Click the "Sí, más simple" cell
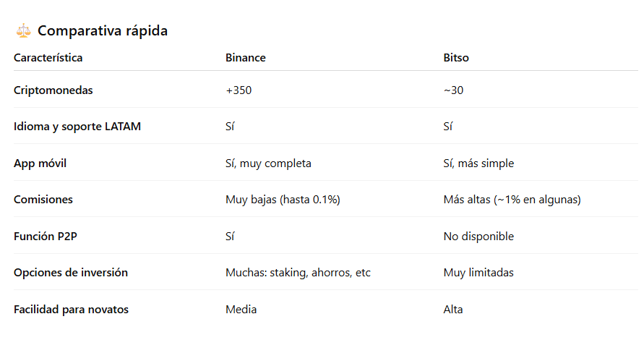 [x=478, y=163]
